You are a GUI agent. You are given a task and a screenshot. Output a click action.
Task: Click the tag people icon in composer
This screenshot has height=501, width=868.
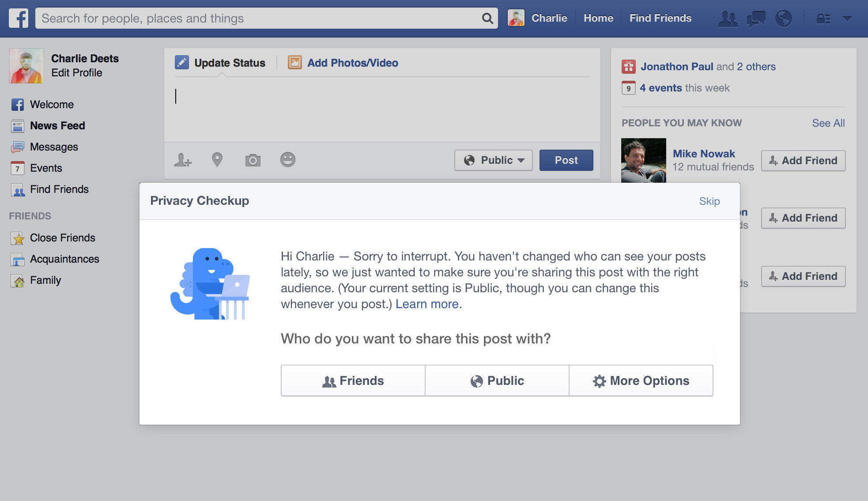click(x=182, y=160)
